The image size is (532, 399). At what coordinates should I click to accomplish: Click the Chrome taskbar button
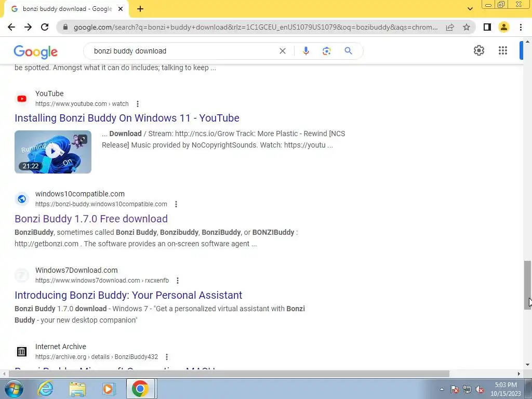point(140,389)
